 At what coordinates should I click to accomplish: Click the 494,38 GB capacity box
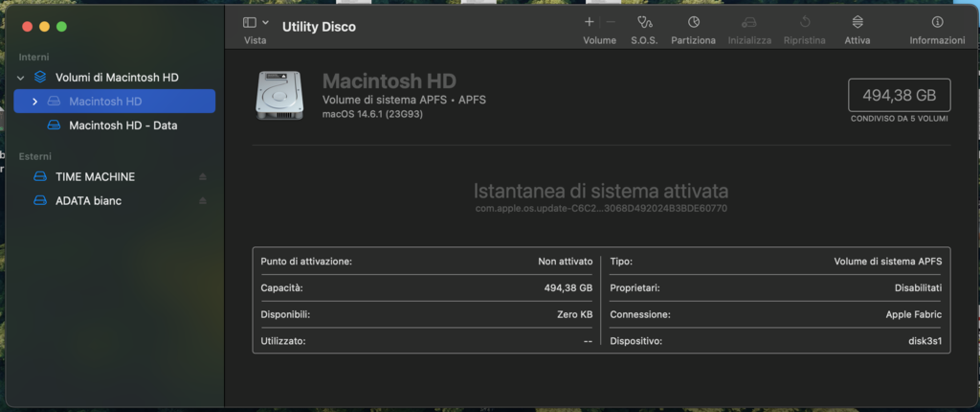pos(900,95)
